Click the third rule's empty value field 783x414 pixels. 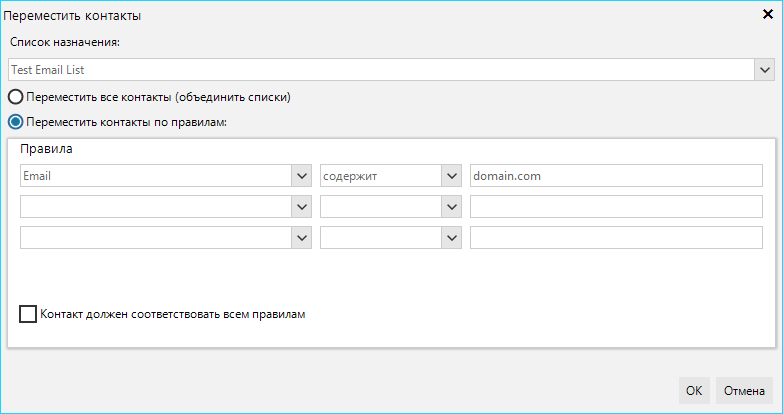[616, 238]
